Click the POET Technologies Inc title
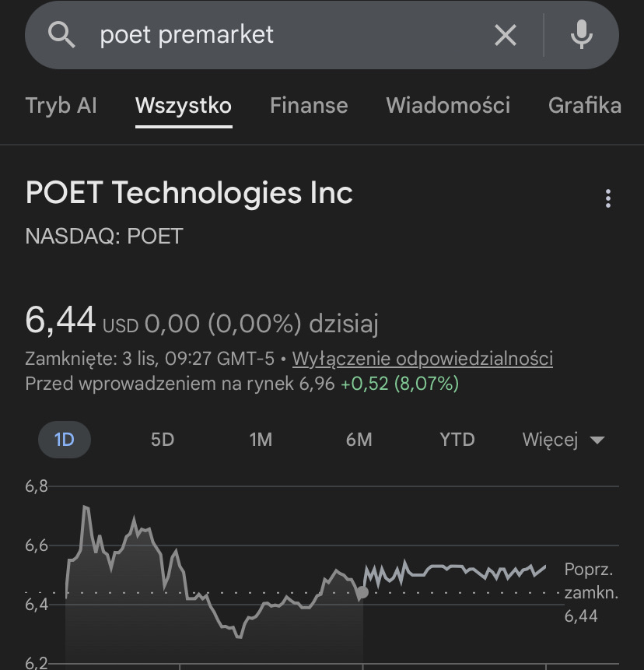Viewport: 644px width, 670px height. 189,193
